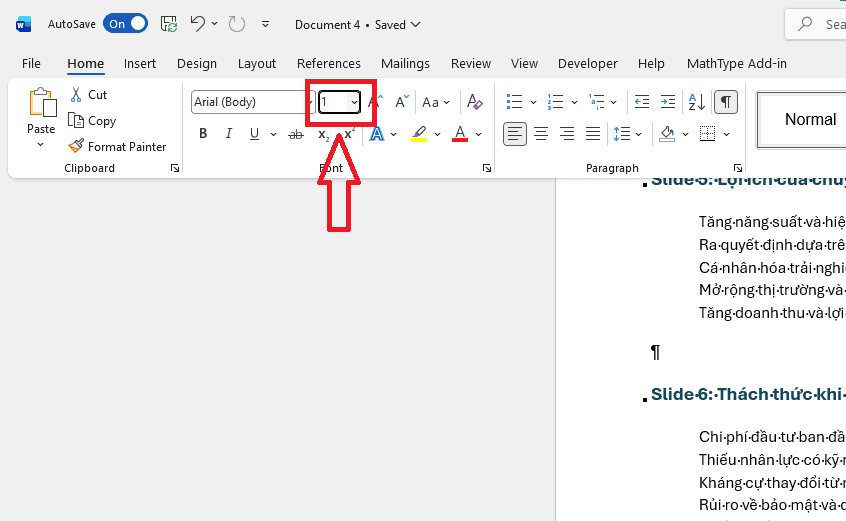Open the Help tab

(651, 64)
